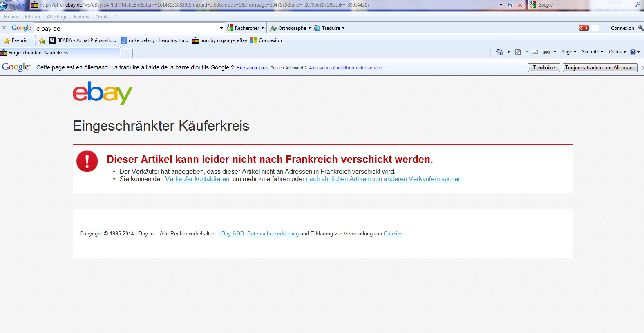644x333 pixels.
Task: Open the 'hornby o gauge eBay' bookmark
Action: 219,40
